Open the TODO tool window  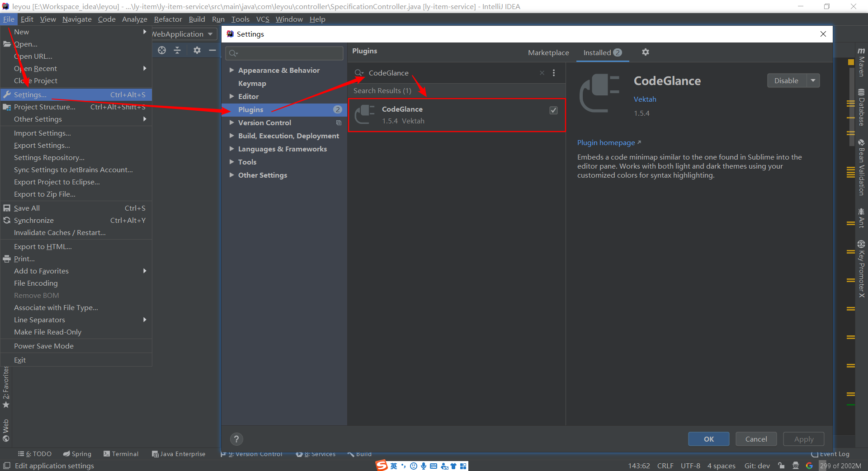pos(35,454)
